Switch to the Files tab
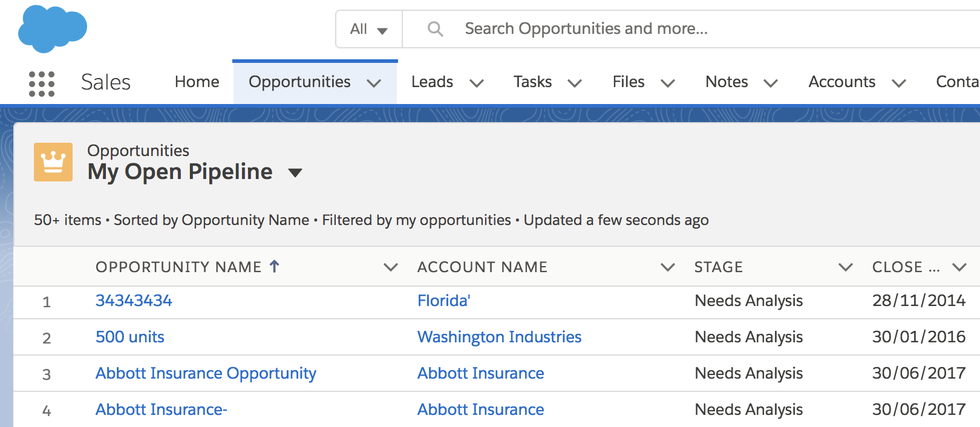The image size is (980, 427). (629, 82)
